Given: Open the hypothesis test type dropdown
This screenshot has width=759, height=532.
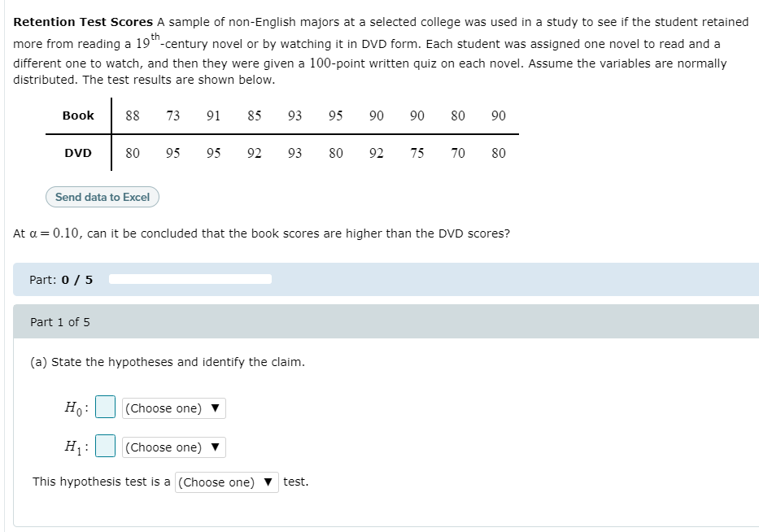Looking at the screenshot, I should [x=226, y=482].
